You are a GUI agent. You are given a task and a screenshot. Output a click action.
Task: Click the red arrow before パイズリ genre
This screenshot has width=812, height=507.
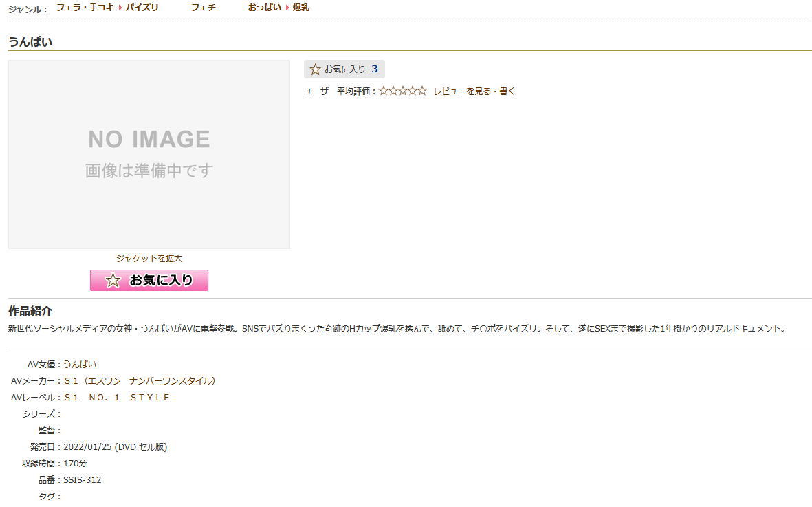[120, 8]
